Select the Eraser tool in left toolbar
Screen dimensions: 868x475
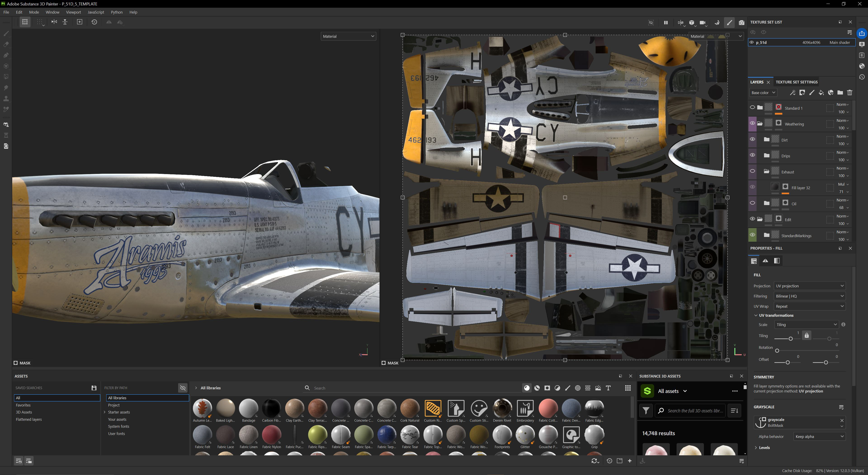click(6, 45)
